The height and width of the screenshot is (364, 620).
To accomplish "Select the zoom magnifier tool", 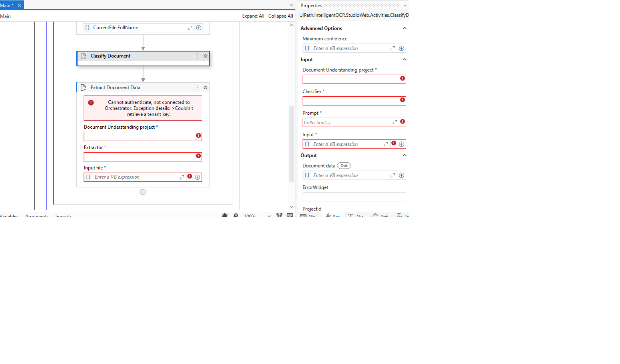I will click(236, 215).
